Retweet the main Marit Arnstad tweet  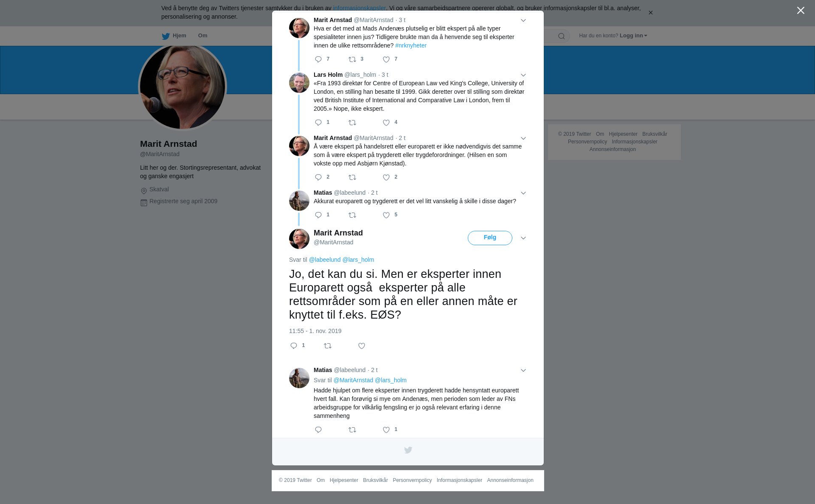click(x=328, y=346)
